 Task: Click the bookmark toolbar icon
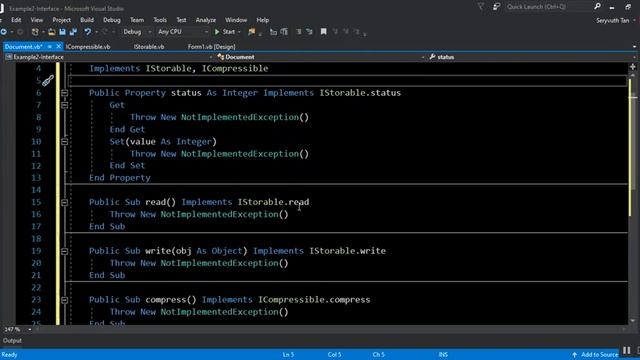[x=323, y=31]
